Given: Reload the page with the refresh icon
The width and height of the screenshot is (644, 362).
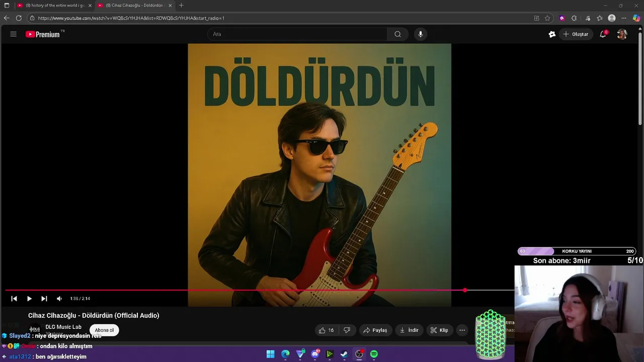Looking at the screenshot, I should 19,18.
